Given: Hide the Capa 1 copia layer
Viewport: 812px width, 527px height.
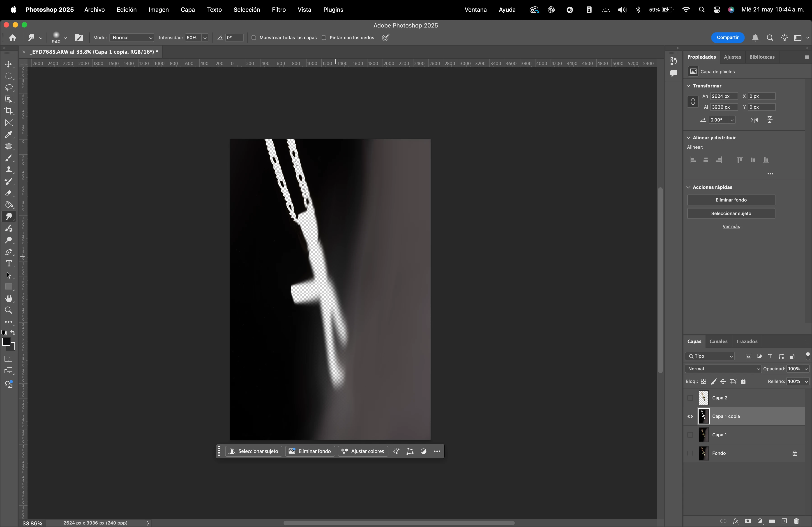Looking at the screenshot, I should [x=690, y=416].
